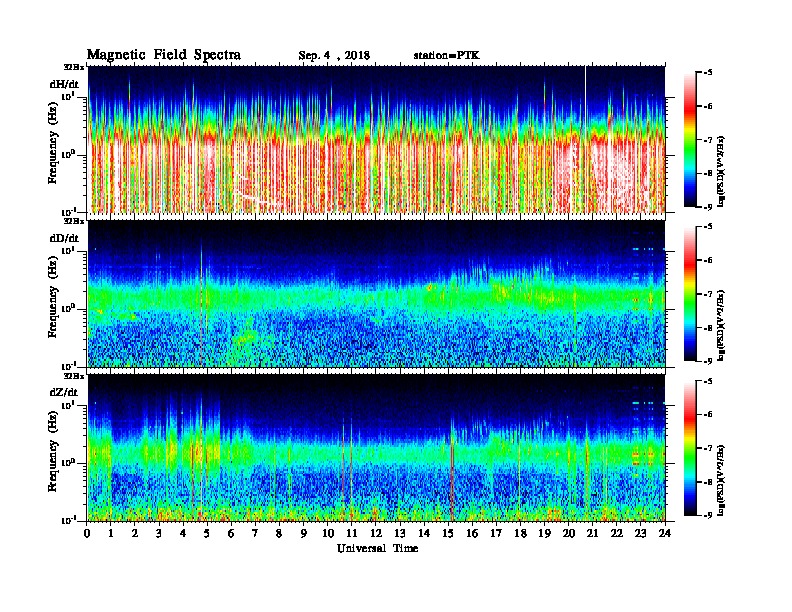
Task: Click hour "10" on the time axis
Action: 328,533
